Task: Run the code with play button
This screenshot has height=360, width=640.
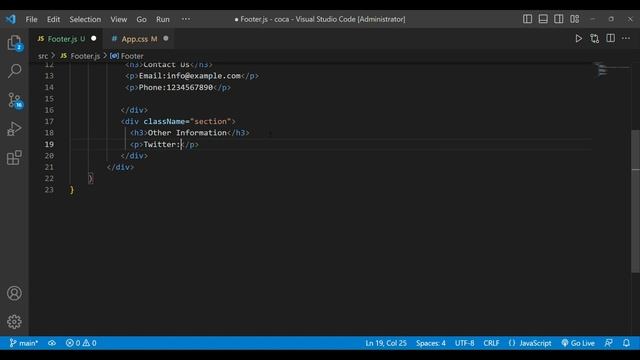Action: pyautogui.click(x=578, y=38)
